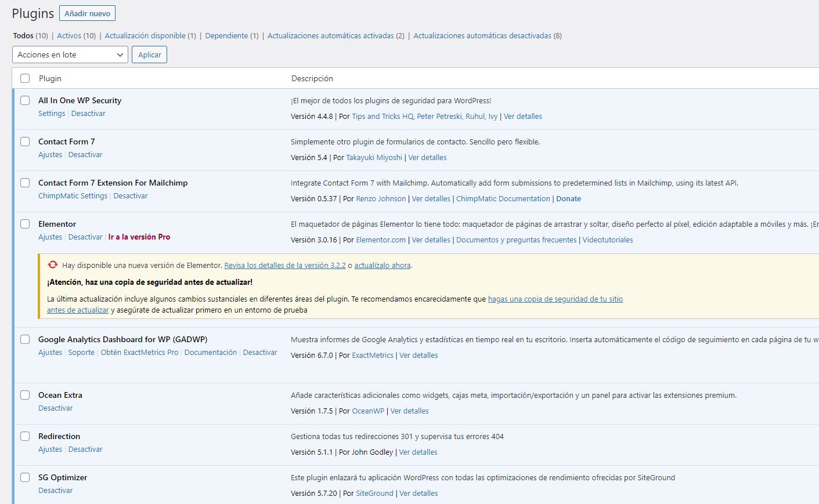Check the Elementor plugin checkbox

(x=25, y=224)
